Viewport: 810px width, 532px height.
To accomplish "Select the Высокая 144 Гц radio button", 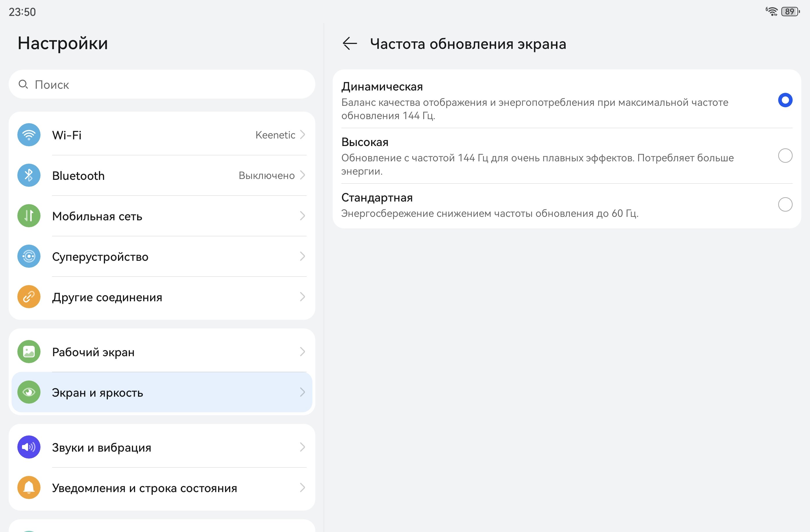I will coord(785,156).
